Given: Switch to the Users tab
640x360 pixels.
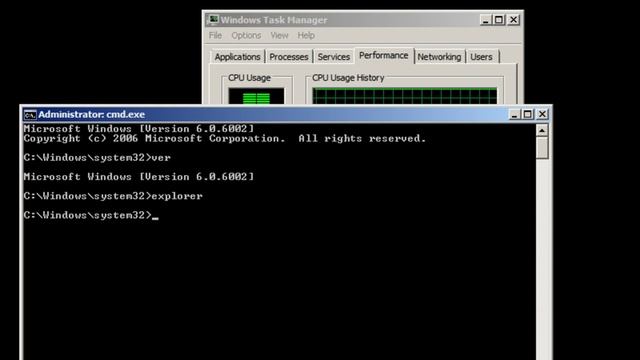Looking at the screenshot, I should [x=481, y=57].
